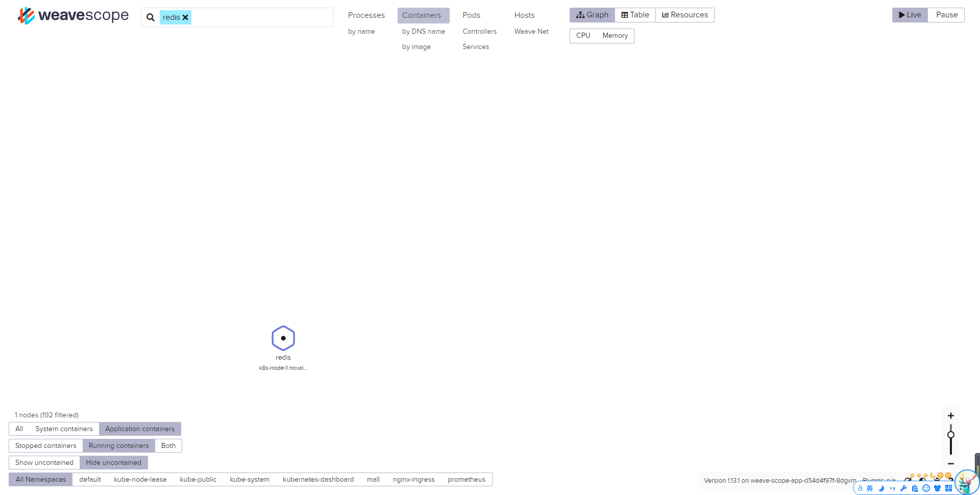This screenshot has width=980, height=495.
Task: Select Both running and stopped
Action: coord(168,446)
